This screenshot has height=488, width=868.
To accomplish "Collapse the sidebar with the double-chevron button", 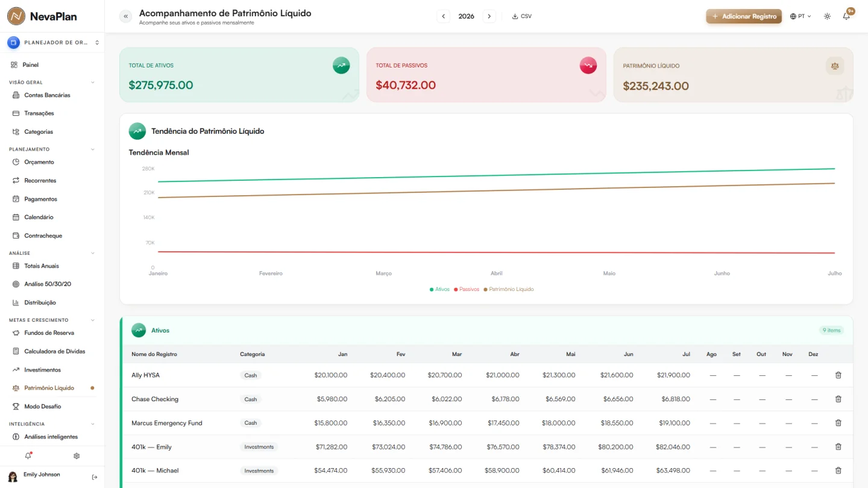I will coord(125,16).
